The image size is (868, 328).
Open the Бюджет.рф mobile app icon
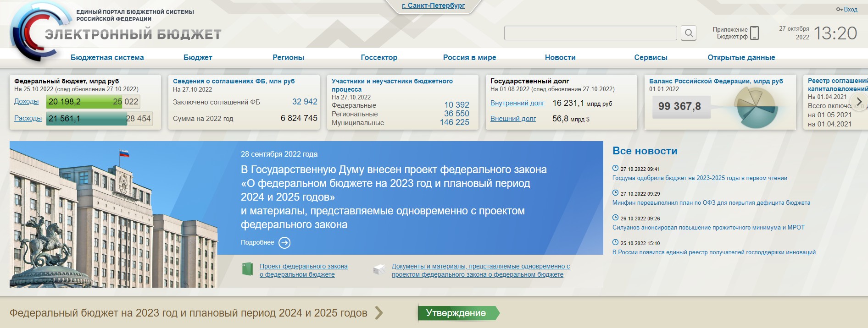point(754,33)
